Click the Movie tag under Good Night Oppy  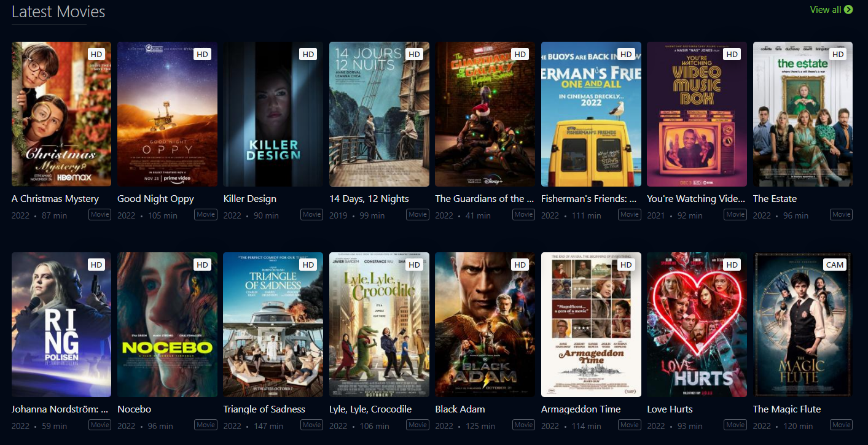[206, 214]
